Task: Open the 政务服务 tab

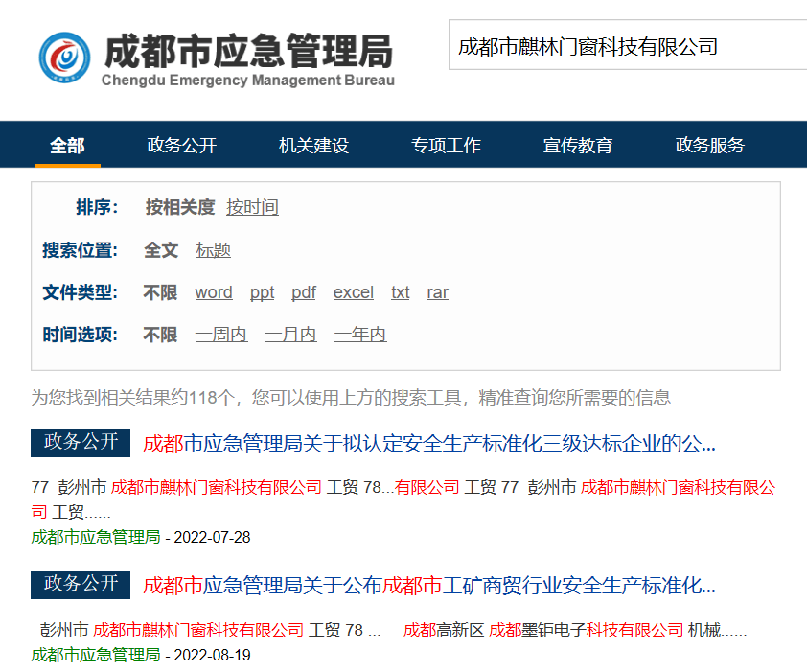Action: 710,145
